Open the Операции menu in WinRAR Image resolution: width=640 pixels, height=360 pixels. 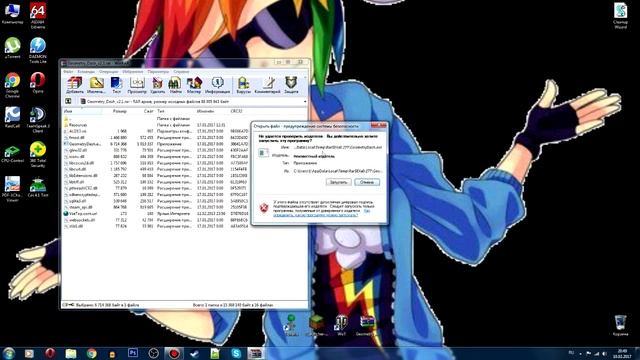(x=108, y=72)
